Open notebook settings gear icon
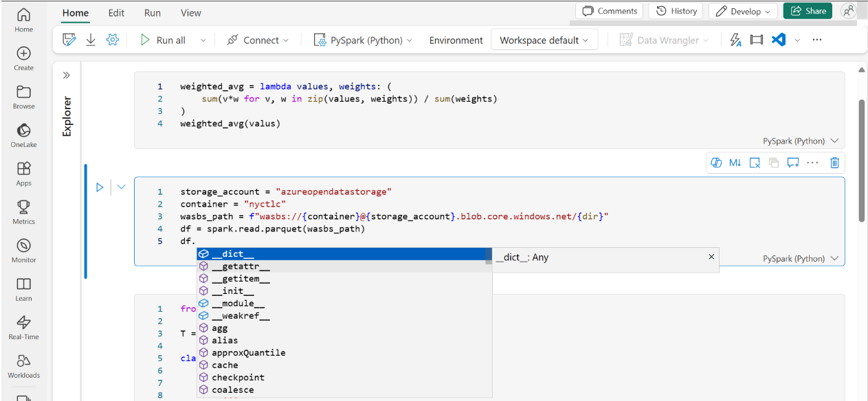The height and width of the screenshot is (401, 868). point(113,40)
